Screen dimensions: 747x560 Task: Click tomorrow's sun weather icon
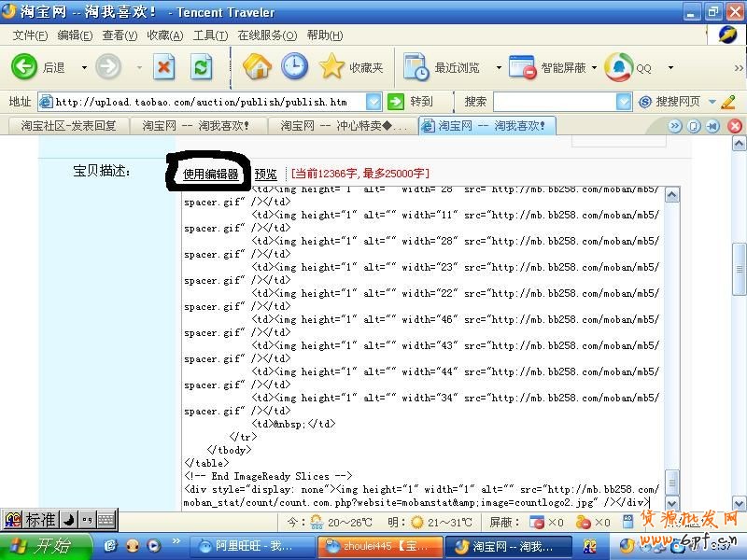pyautogui.click(x=416, y=523)
